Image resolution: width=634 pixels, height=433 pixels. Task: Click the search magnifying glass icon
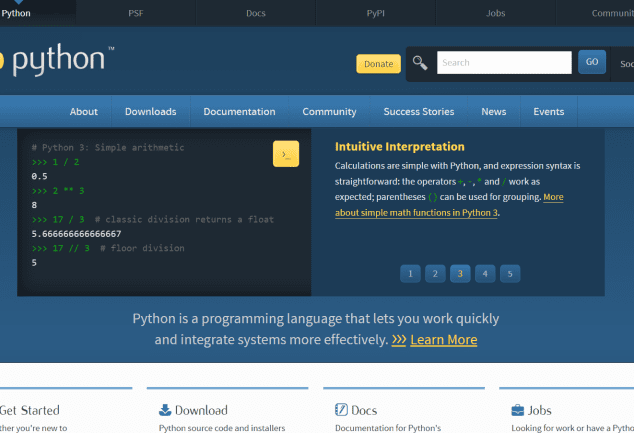[x=420, y=63]
